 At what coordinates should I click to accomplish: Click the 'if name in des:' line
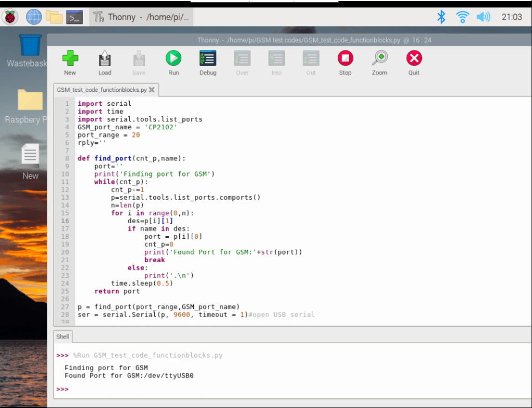click(x=158, y=228)
